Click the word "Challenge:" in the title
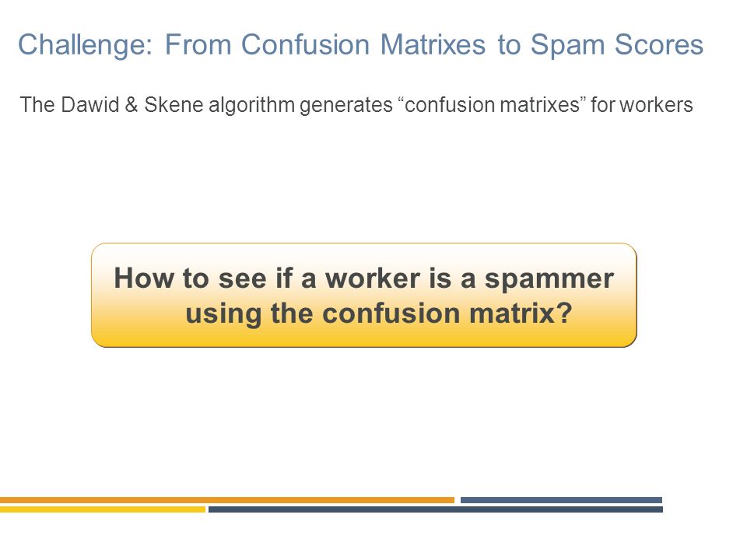The width and height of the screenshot is (747, 560). pos(86,45)
